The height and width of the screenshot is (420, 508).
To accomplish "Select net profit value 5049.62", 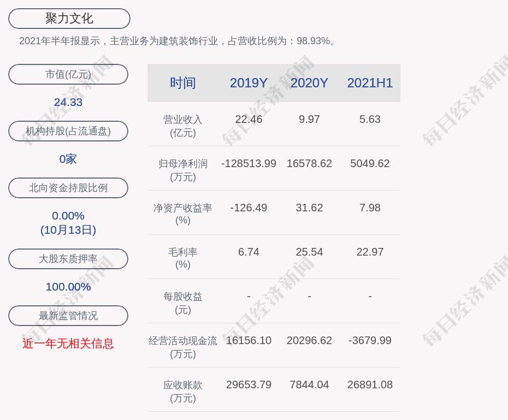I will pos(370,163).
